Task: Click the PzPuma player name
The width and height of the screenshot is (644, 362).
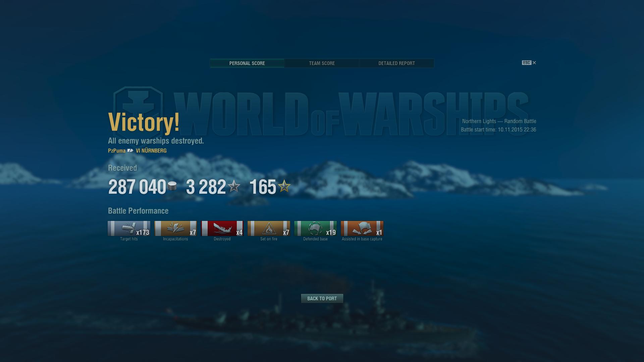Action: tap(117, 151)
